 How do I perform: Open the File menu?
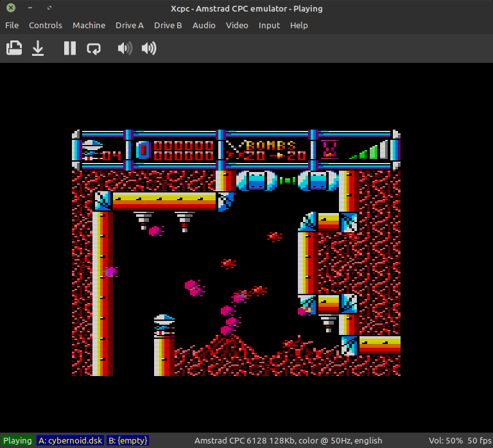[x=12, y=25]
